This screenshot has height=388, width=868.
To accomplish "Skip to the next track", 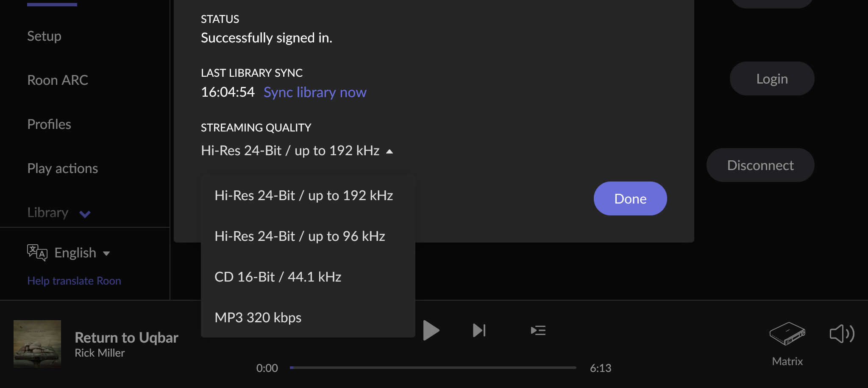I will click(479, 330).
